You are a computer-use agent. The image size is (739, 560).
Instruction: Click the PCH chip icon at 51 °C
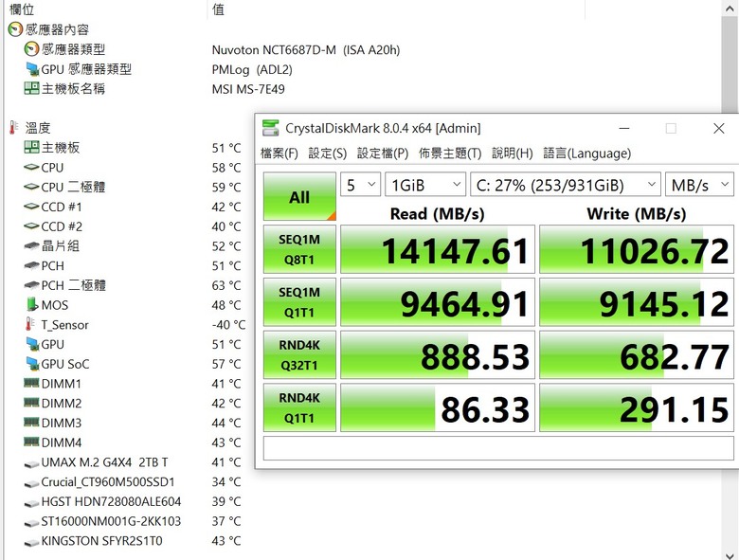(x=31, y=265)
